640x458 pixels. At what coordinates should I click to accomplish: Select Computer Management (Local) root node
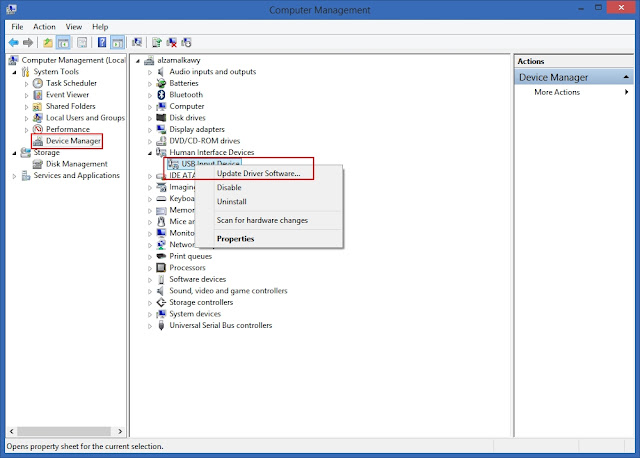[x=73, y=60]
